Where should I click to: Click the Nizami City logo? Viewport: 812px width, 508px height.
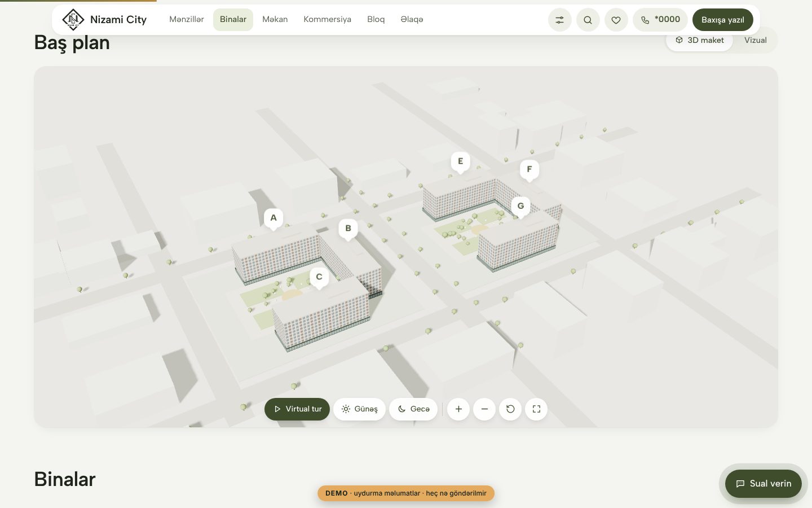tap(104, 20)
